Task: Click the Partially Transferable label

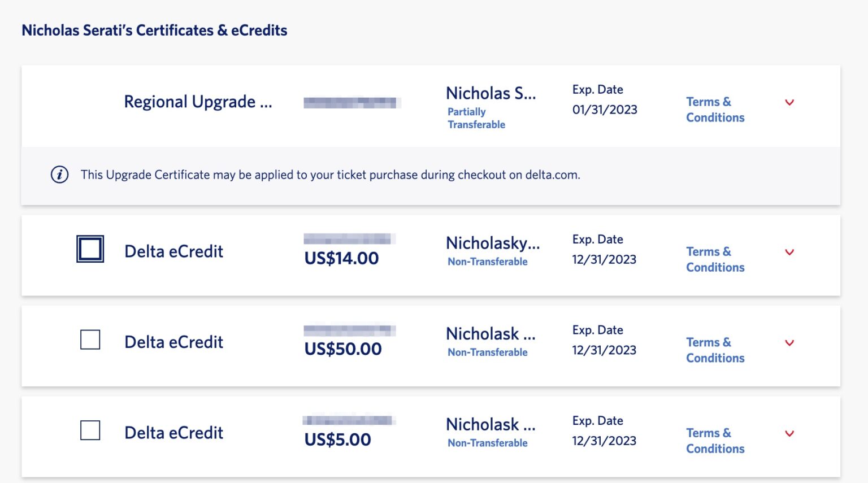Action: 476,118
